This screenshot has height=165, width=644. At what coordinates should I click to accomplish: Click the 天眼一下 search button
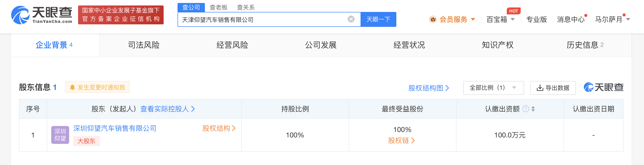[x=378, y=19]
